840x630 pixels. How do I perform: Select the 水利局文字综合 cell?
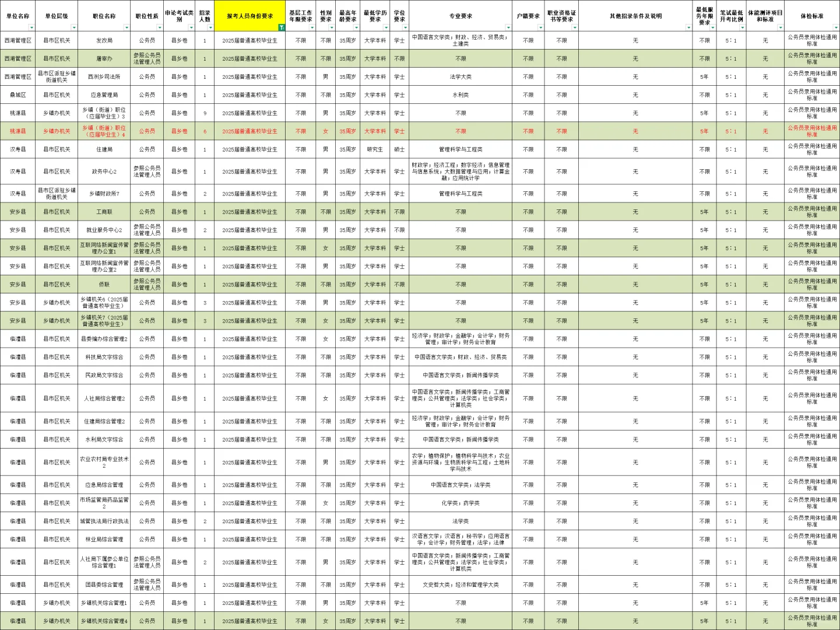click(x=104, y=439)
